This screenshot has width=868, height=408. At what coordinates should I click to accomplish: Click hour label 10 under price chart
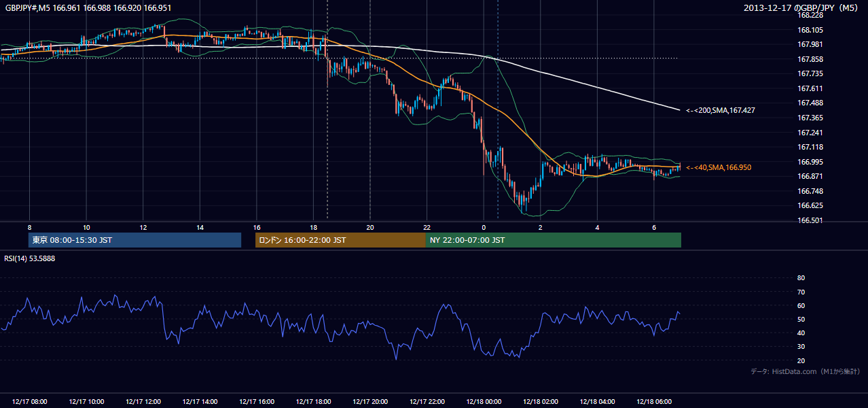pyautogui.click(x=86, y=227)
